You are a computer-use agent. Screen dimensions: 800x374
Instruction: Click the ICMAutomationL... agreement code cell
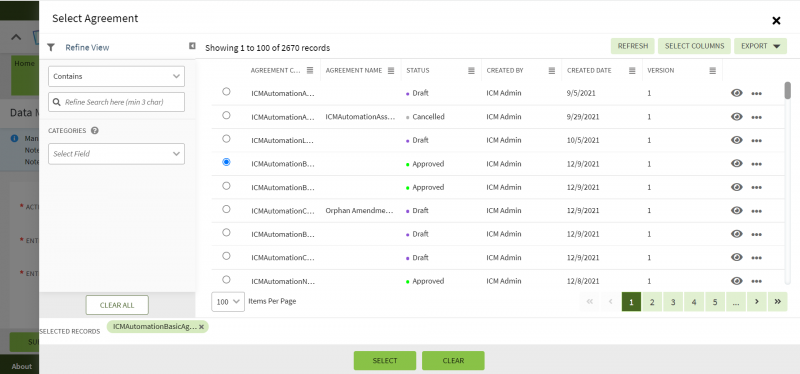tap(283, 140)
